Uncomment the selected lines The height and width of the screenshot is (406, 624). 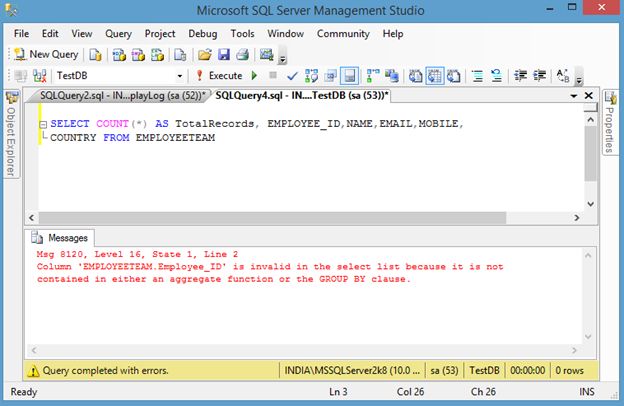(x=496, y=76)
